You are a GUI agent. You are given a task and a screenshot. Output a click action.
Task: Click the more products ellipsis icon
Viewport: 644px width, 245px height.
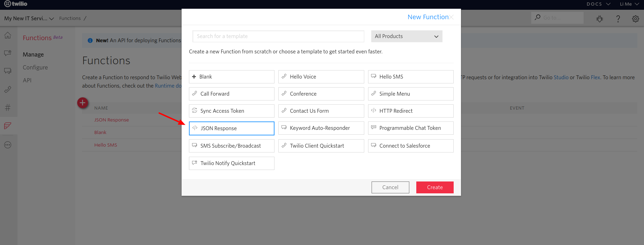click(x=8, y=145)
